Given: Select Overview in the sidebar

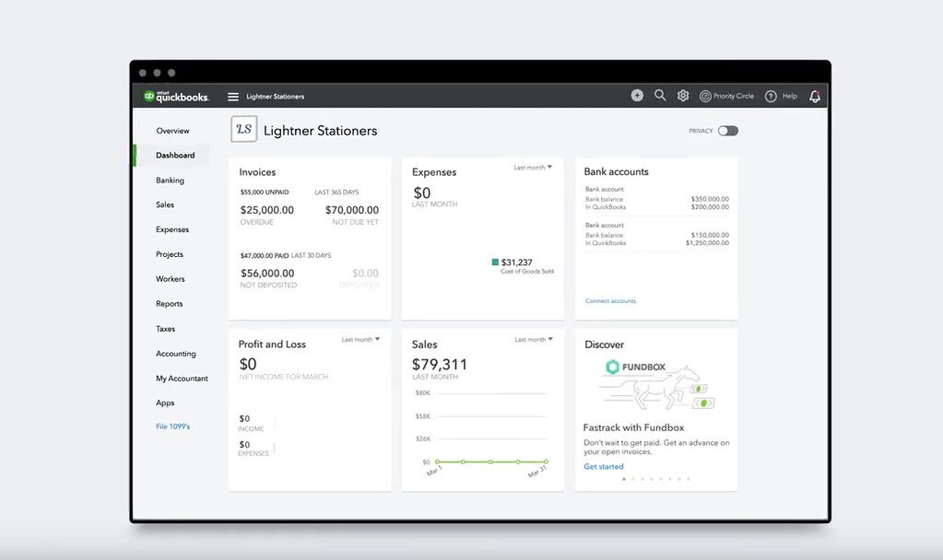Looking at the screenshot, I should click(x=172, y=131).
